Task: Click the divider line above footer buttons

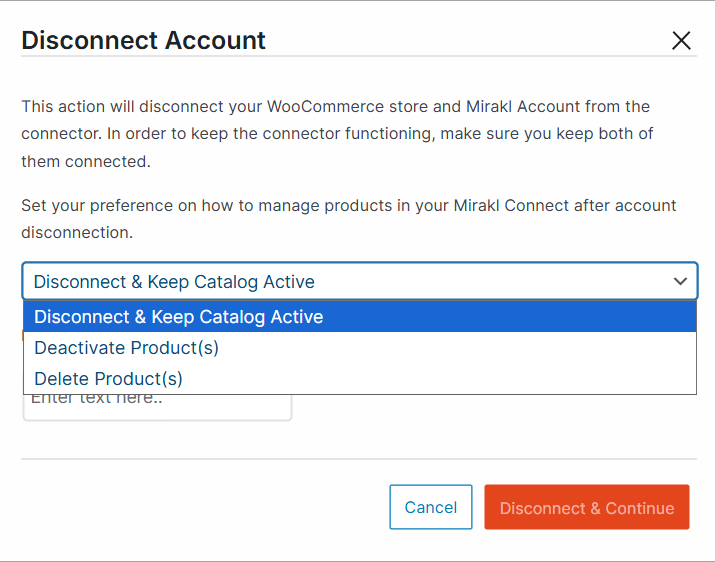Action: pos(357,460)
